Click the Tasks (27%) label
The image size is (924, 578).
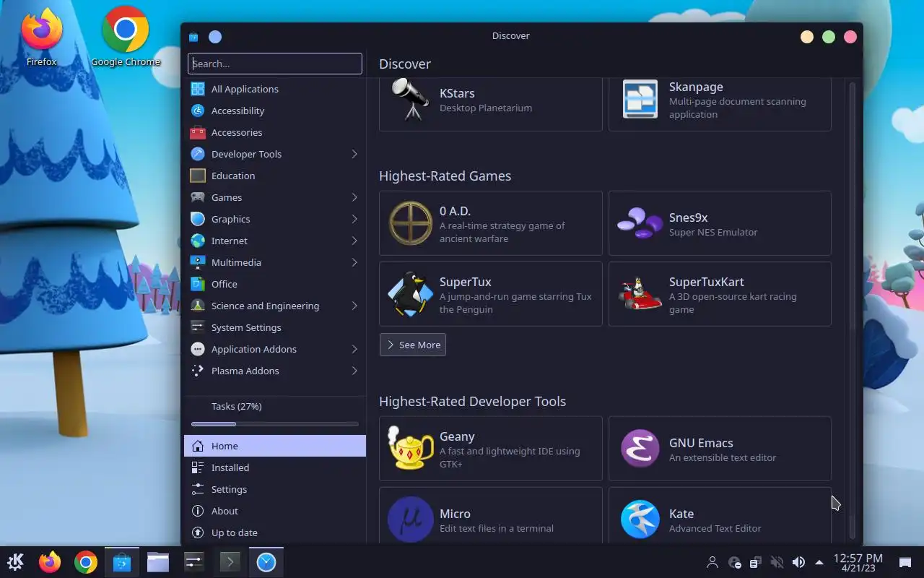pyautogui.click(x=237, y=406)
